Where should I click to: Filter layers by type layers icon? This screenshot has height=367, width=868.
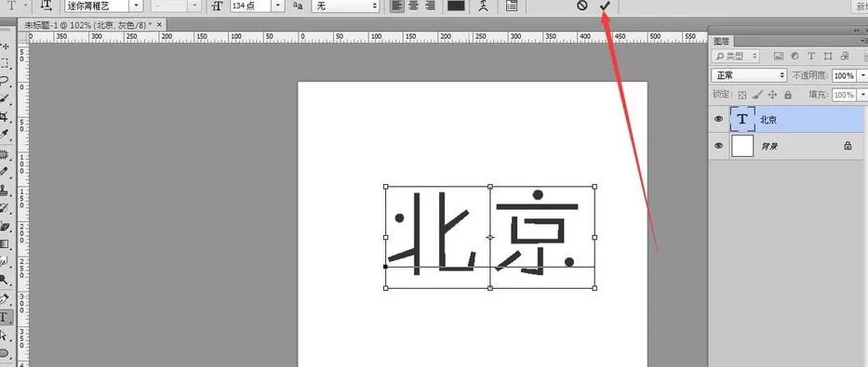pyautogui.click(x=811, y=56)
